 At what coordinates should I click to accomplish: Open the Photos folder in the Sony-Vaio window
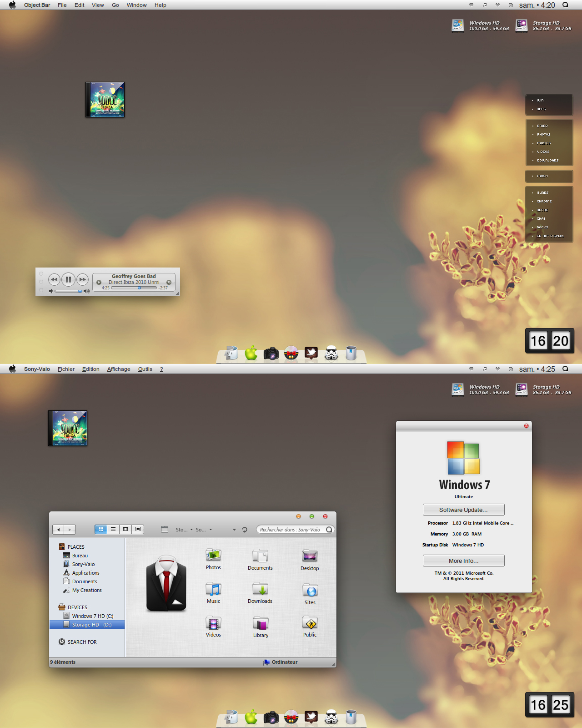pos(213,556)
